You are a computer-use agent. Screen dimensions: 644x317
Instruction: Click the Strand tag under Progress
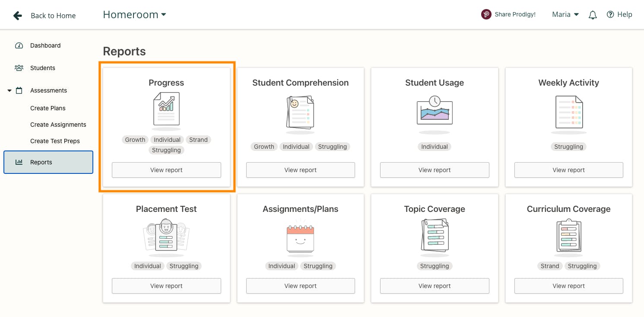pyautogui.click(x=198, y=140)
